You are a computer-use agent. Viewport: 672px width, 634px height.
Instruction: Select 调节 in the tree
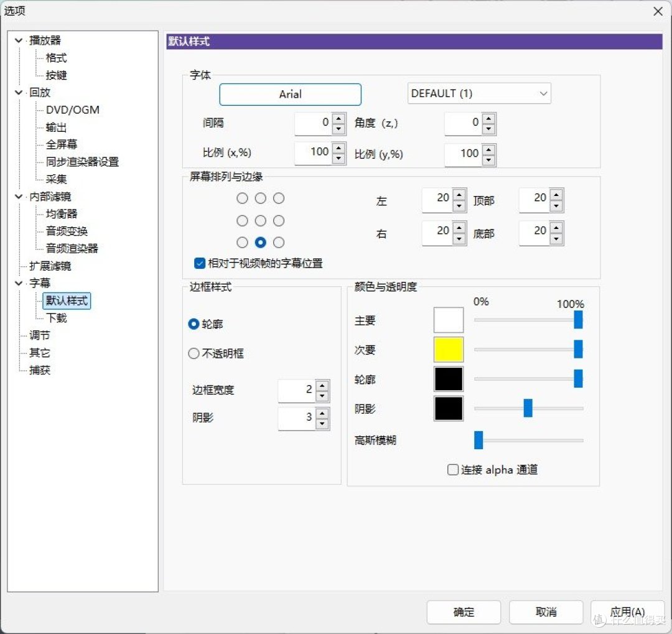tap(39, 335)
